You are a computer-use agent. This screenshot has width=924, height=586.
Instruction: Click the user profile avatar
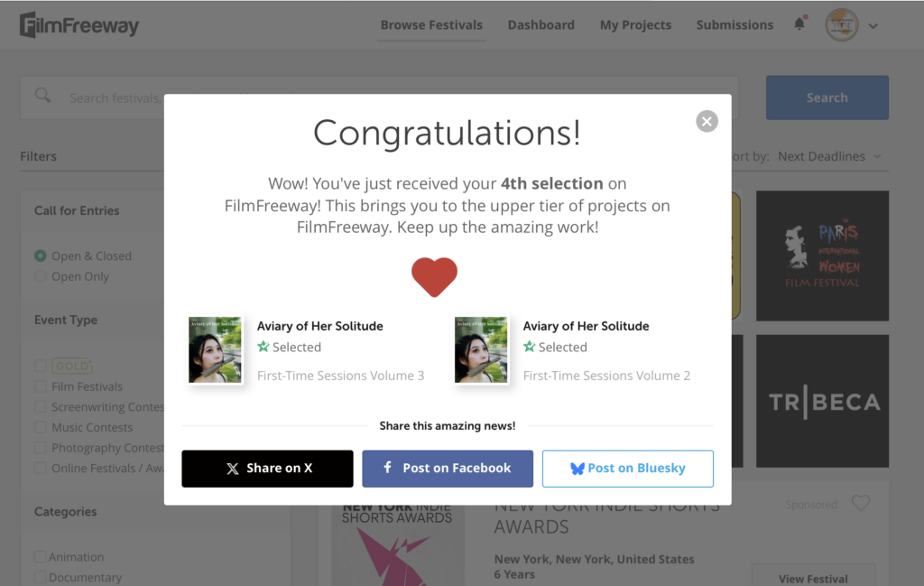(x=841, y=25)
